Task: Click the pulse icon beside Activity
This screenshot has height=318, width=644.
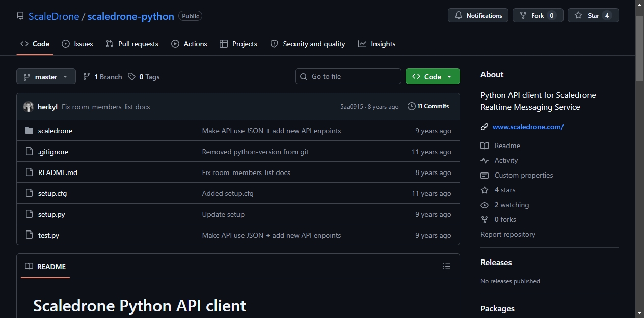Action: pyautogui.click(x=485, y=160)
